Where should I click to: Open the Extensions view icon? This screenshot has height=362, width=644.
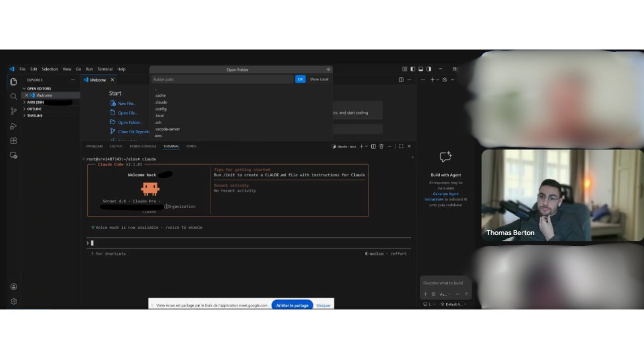pos(14,141)
